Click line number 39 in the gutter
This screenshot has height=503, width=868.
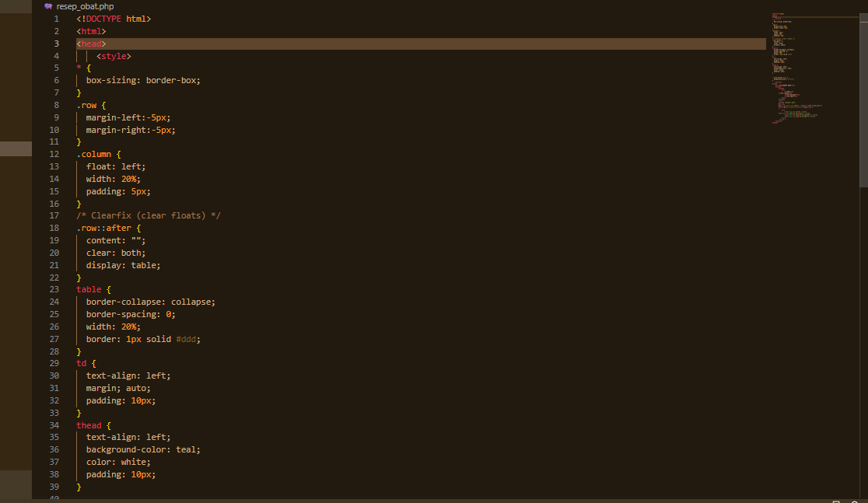tap(54, 487)
